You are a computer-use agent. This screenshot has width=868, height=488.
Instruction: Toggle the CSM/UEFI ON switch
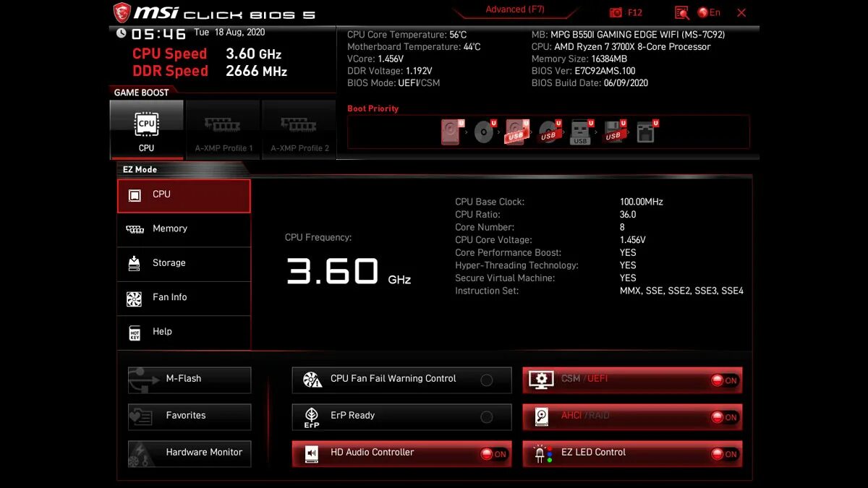point(725,380)
